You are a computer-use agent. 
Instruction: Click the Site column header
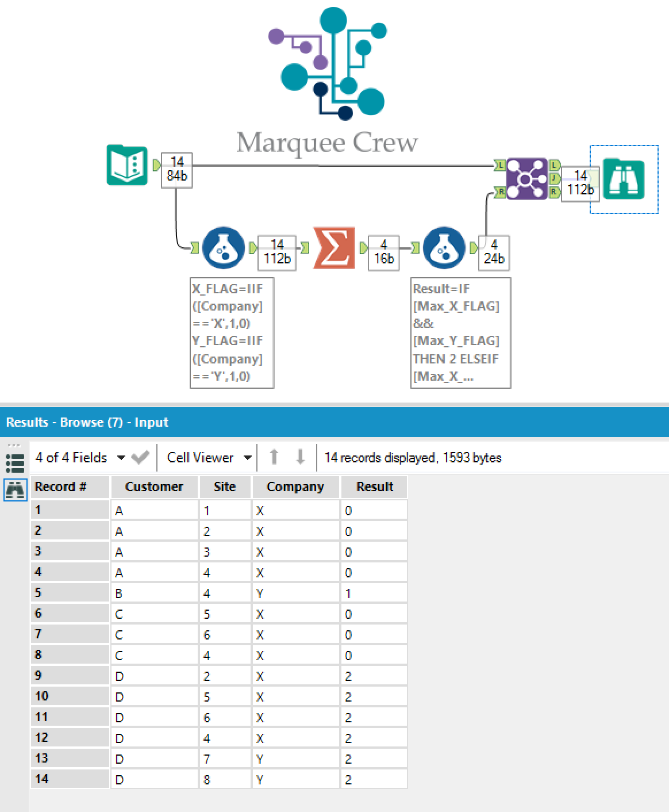point(225,487)
